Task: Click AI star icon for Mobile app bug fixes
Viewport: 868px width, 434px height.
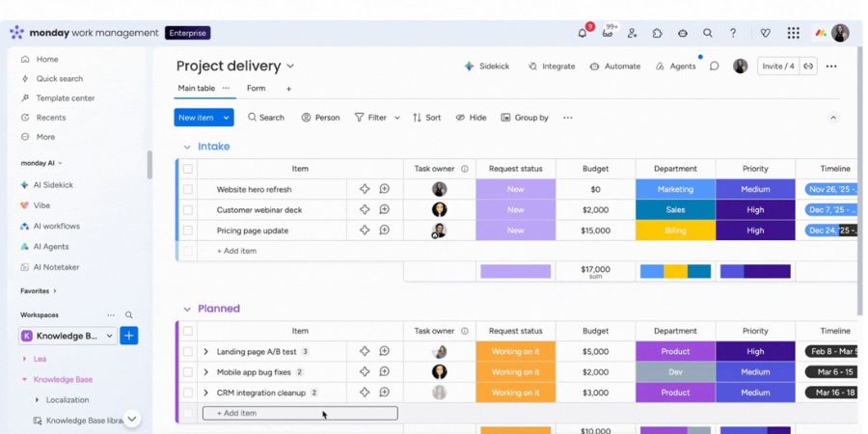Action: pos(365,372)
